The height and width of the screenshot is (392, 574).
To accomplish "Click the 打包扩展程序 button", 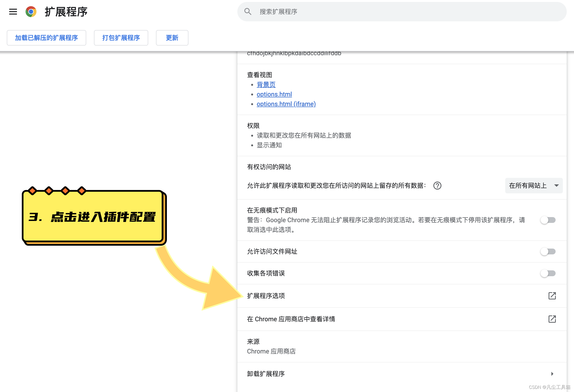I will coord(121,38).
